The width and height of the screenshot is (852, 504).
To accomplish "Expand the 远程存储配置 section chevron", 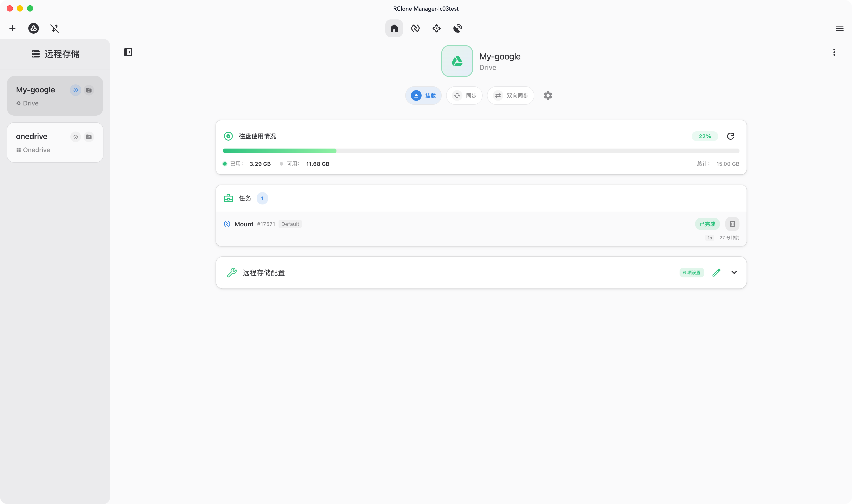I will pos(734,272).
